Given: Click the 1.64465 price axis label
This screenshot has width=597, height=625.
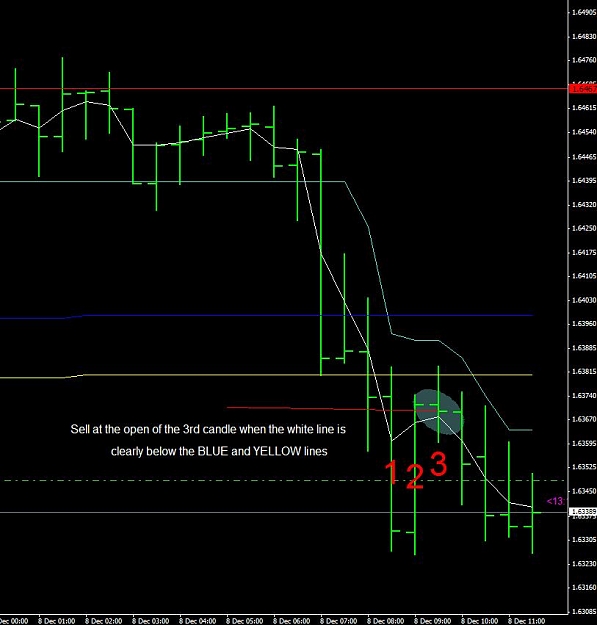Looking at the screenshot, I should pos(584,157).
